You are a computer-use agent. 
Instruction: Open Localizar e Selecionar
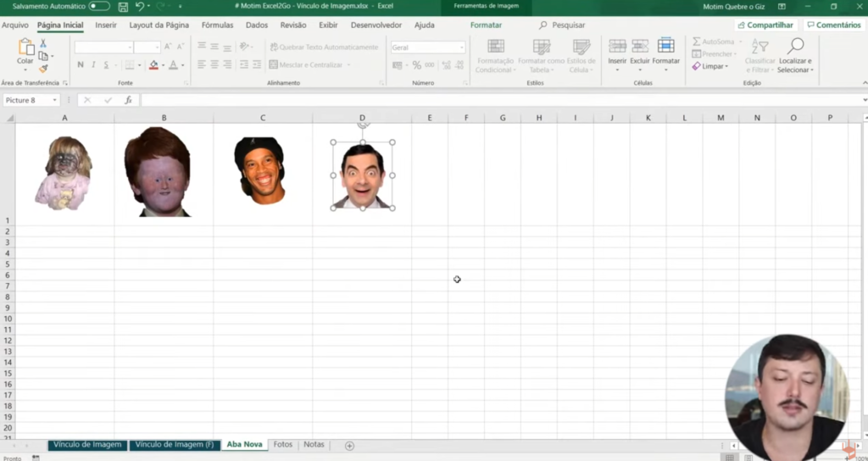point(795,55)
